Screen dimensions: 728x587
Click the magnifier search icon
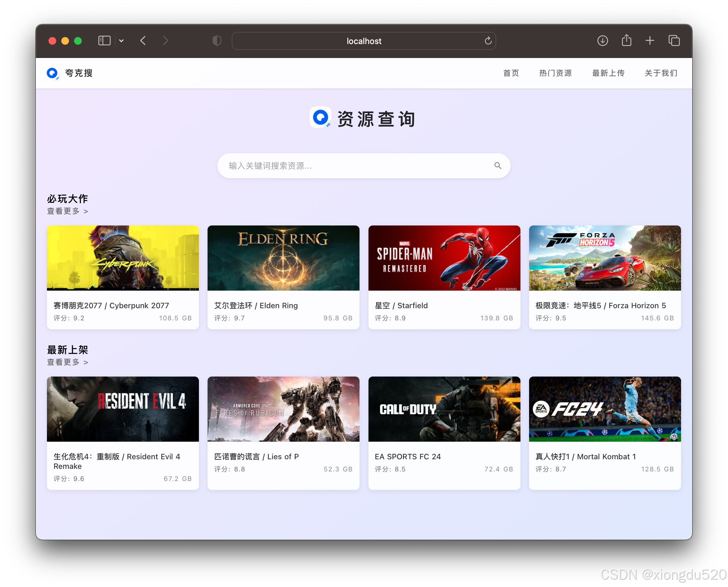(497, 166)
